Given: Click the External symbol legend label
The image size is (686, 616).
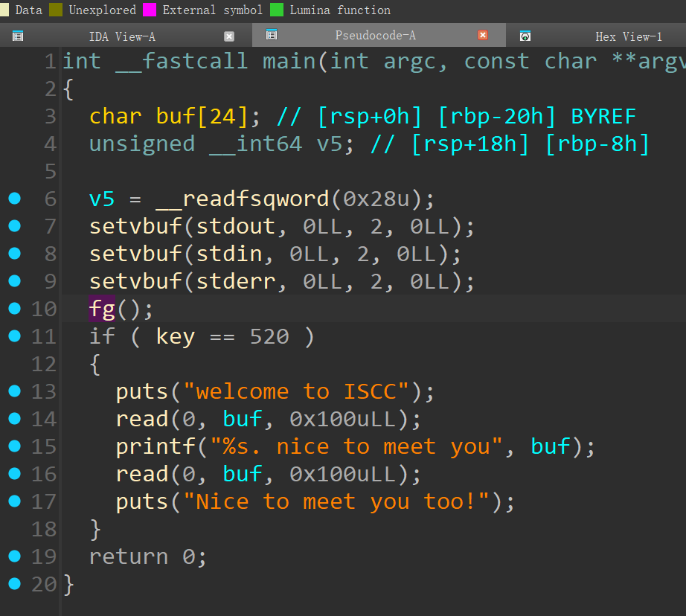Looking at the screenshot, I should [x=212, y=10].
